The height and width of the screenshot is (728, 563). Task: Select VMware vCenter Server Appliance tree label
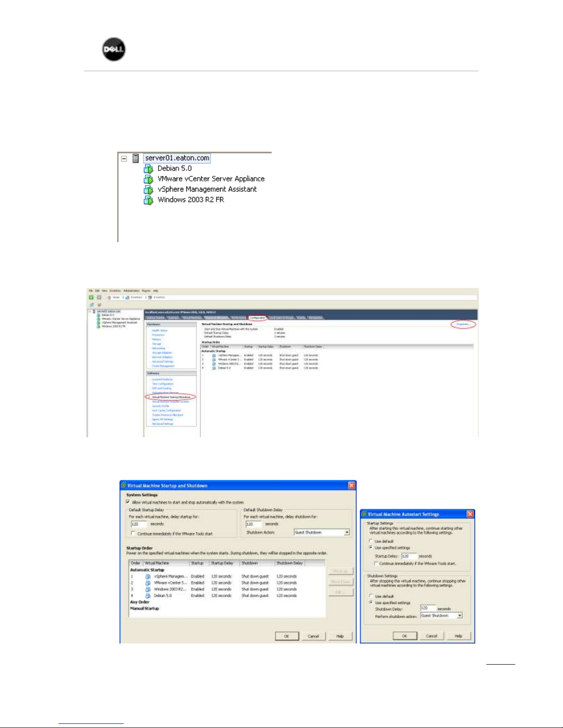pyautogui.click(x=211, y=179)
